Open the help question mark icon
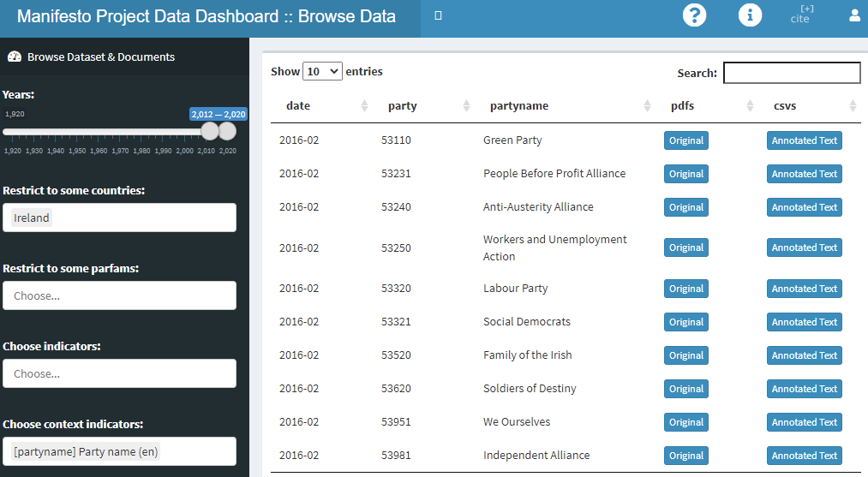This screenshot has height=477, width=868. tap(694, 15)
